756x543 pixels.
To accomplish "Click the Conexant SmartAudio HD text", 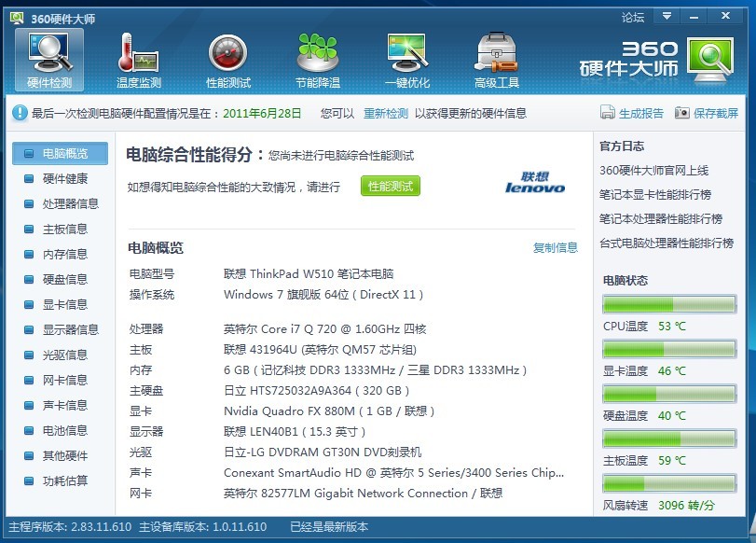I will [393, 472].
